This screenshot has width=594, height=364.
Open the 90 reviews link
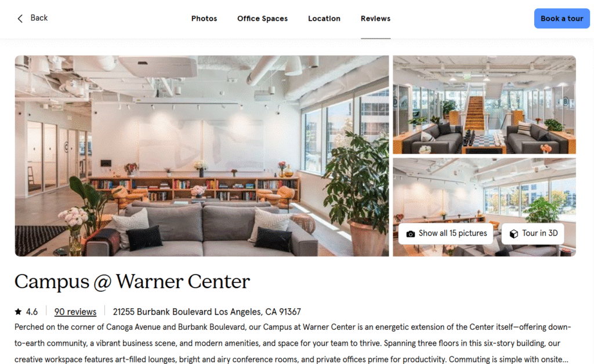click(x=75, y=312)
